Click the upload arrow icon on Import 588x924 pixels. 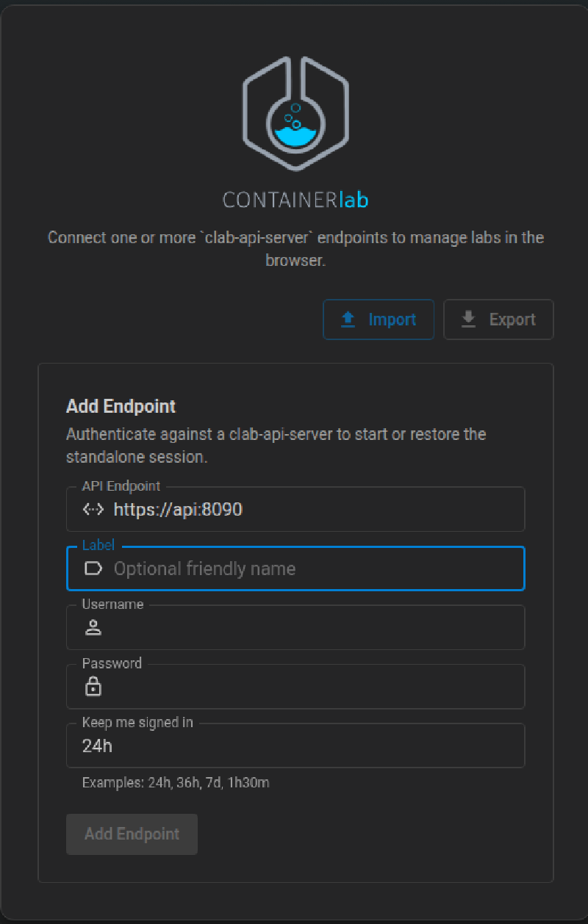(348, 320)
